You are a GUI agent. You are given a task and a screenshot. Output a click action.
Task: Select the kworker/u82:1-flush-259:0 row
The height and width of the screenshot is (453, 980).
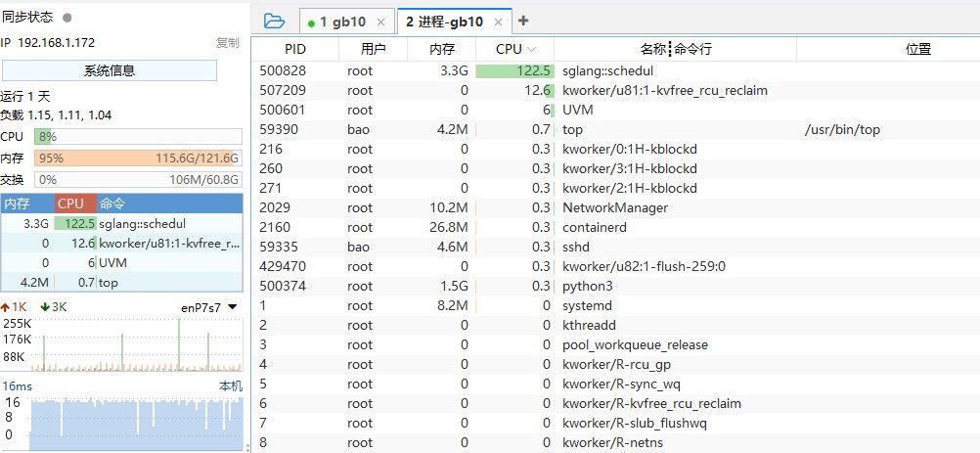[615, 267]
